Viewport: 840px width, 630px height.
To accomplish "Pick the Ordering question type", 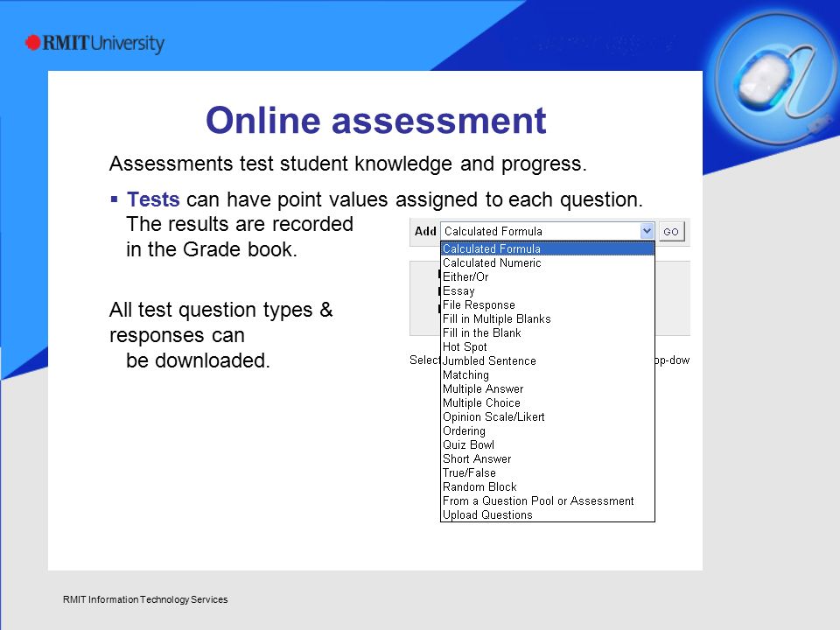I will tap(548, 430).
